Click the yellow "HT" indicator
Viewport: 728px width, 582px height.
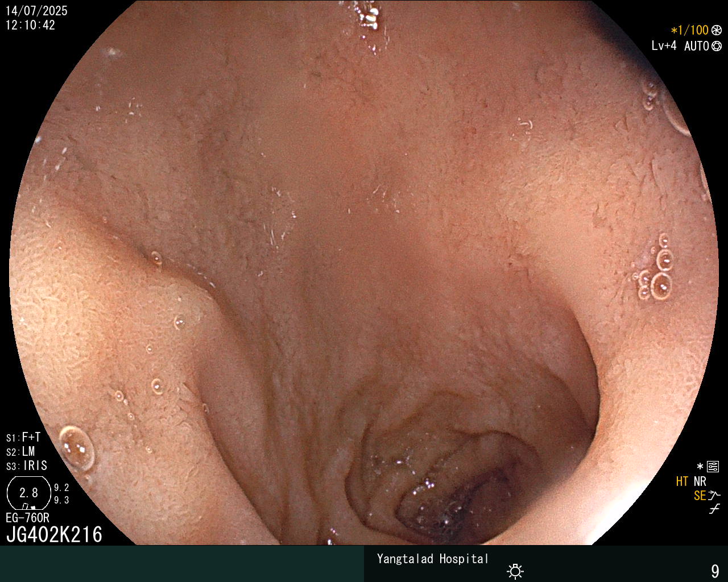pos(682,481)
